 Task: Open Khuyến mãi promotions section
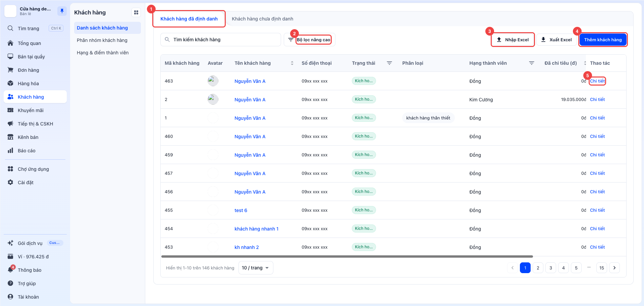tap(35, 110)
